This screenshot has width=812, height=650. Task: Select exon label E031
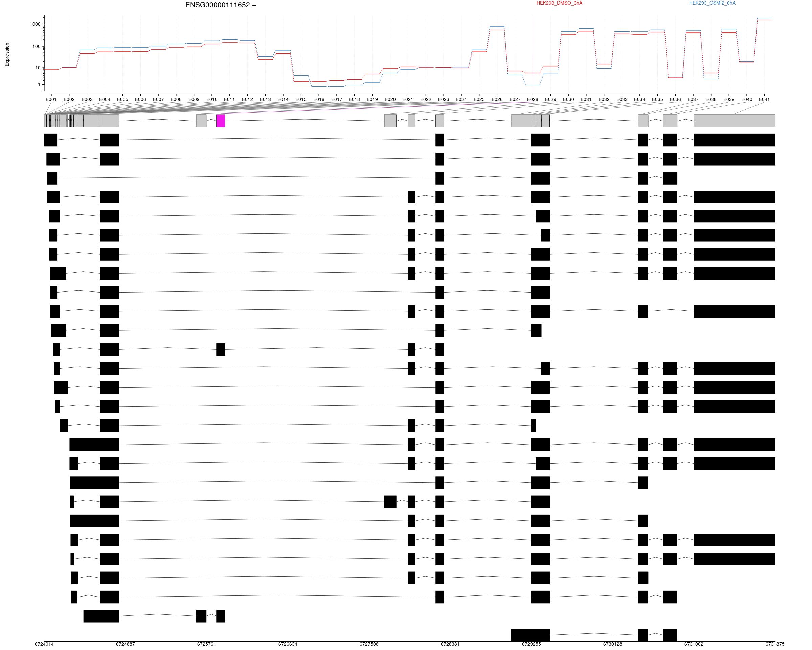586,100
